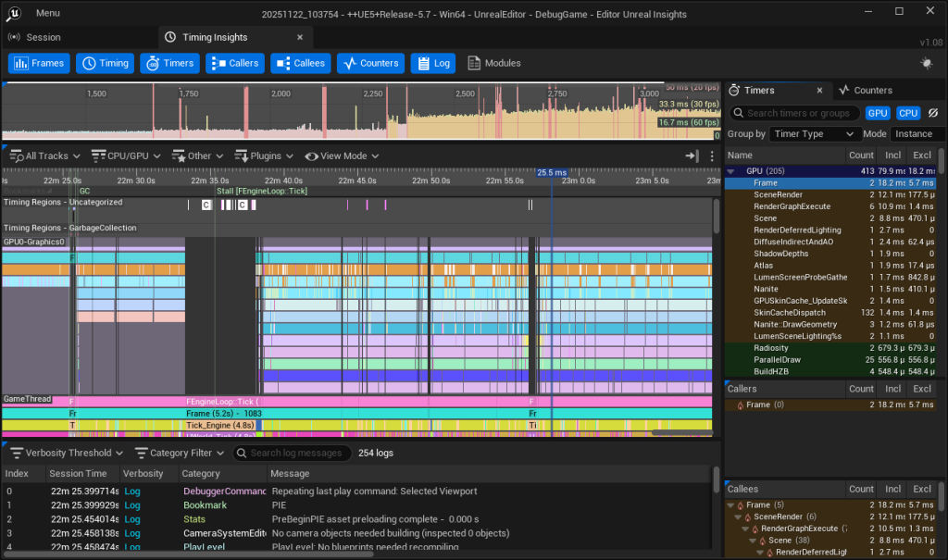The width and height of the screenshot is (948, 560).
Task: Click the debug bug icon at top right
Action: 927,63
